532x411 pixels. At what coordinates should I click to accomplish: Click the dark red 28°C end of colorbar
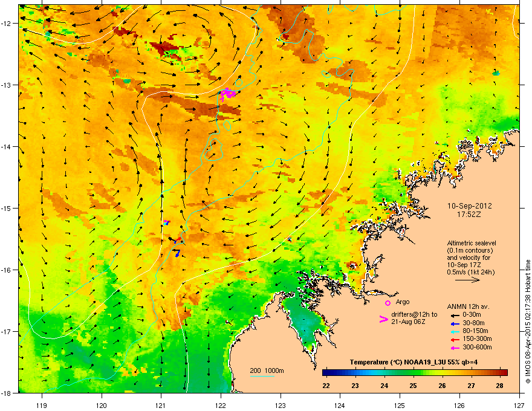504,373
